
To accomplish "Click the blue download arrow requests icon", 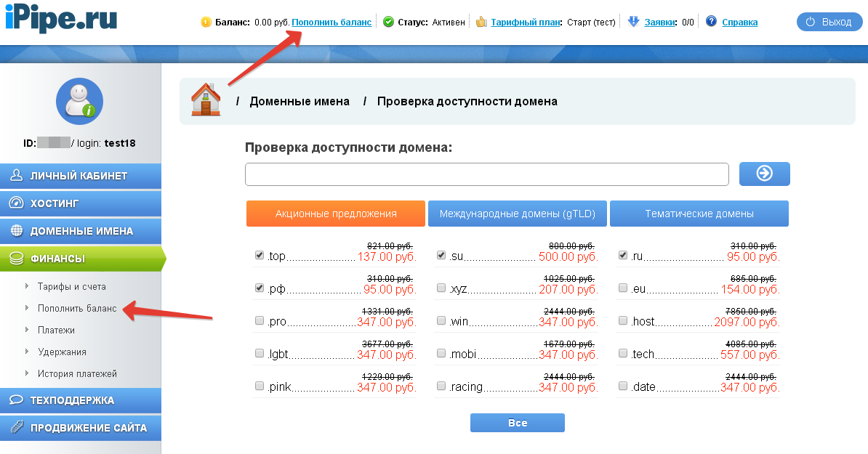I will coord(633,22).
